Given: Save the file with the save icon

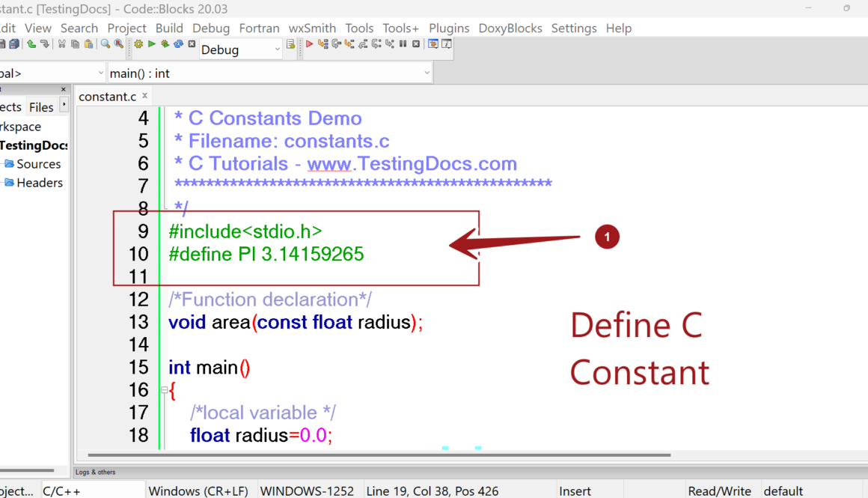Looking at the screenshot, I should point(4,43).
